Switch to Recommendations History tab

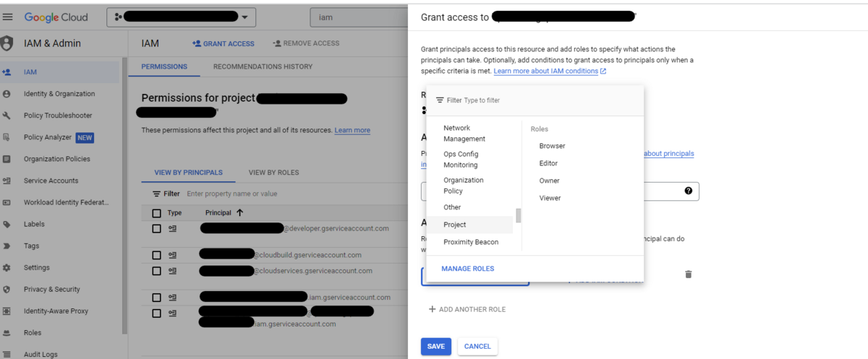click(263, 66)
